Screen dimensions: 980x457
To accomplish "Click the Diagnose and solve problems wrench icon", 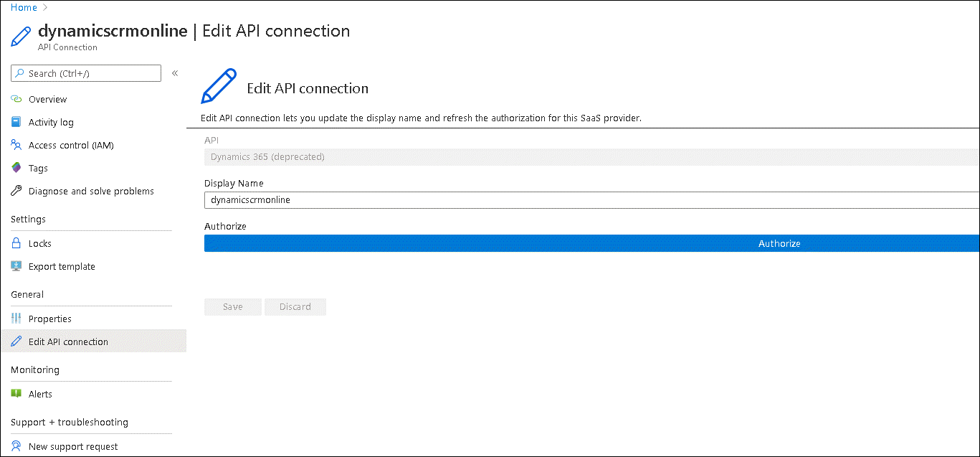I will click(16, 191).
